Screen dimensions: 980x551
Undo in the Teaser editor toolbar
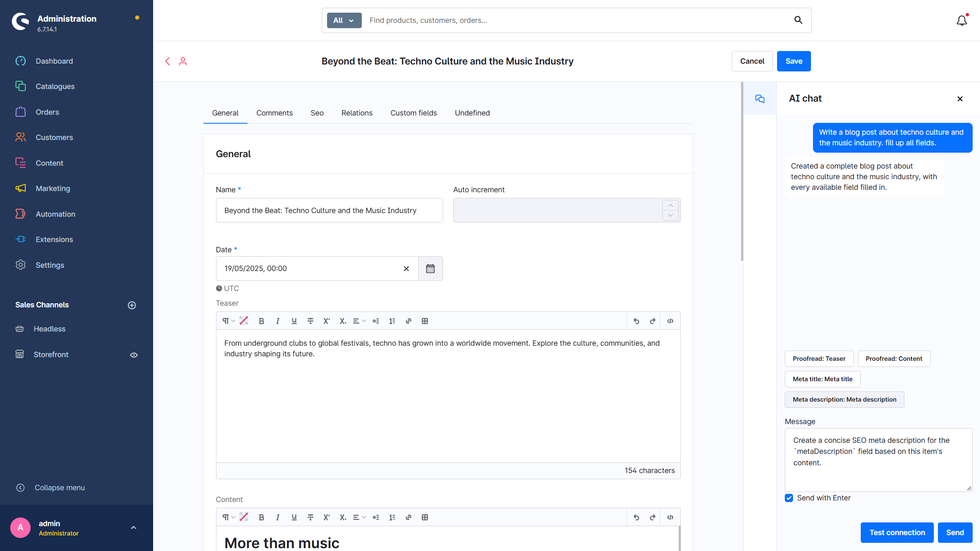click(x=636, y=321)
